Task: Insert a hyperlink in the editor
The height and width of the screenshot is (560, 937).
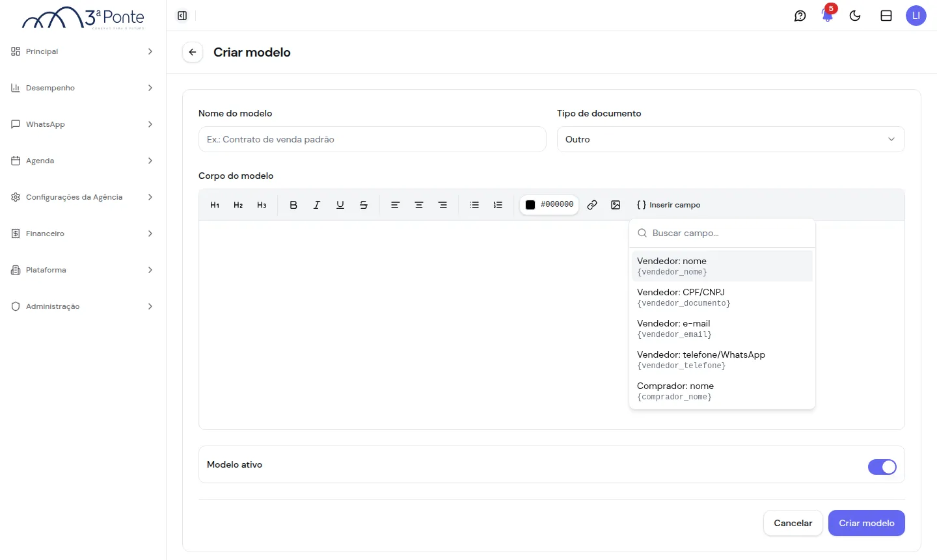Action: [x=592, y=205]
